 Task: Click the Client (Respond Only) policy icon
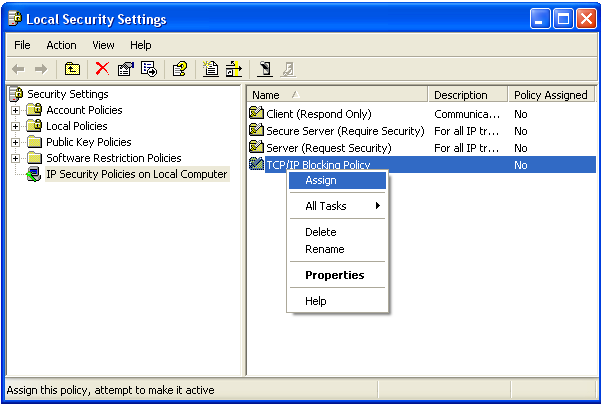coord(256,113)
